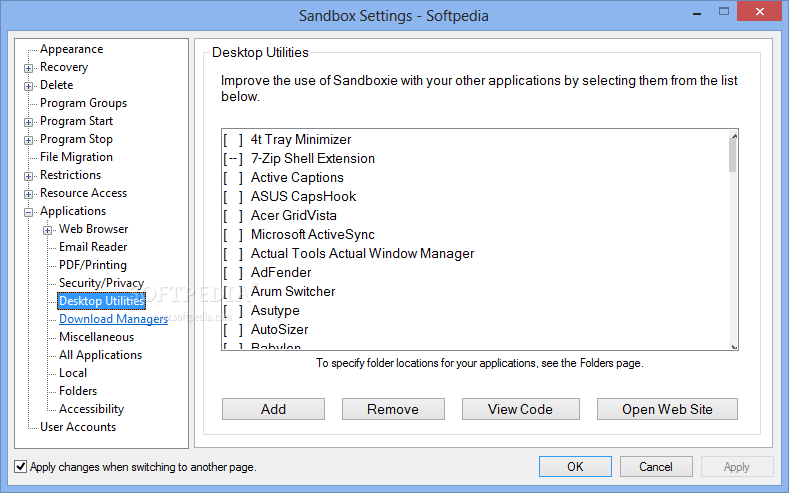Select Miscellaneous in the tree

(x=97, y=337)
